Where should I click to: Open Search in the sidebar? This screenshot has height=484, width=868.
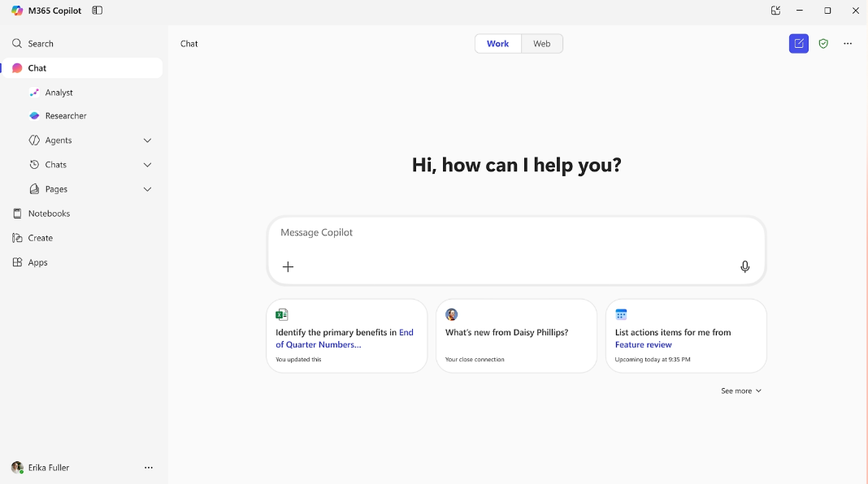pos(83,44)
